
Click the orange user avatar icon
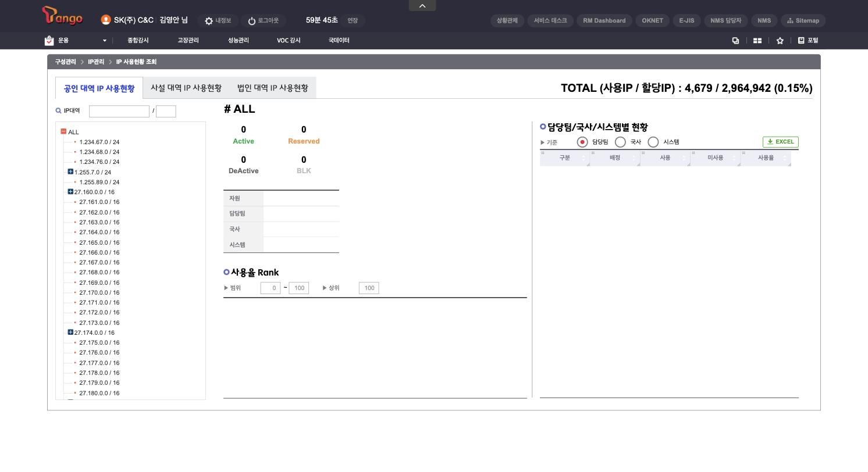click(x=105, y=20)
